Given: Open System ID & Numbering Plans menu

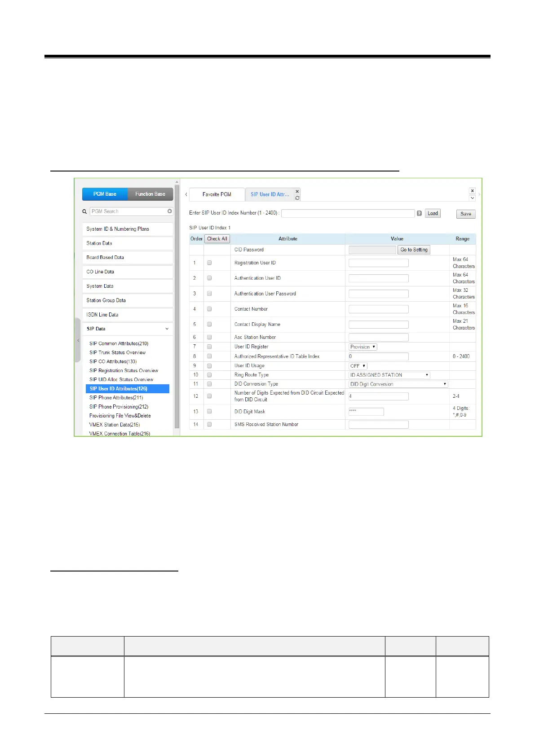Looking at the screenshot, I should pos(128,229).
